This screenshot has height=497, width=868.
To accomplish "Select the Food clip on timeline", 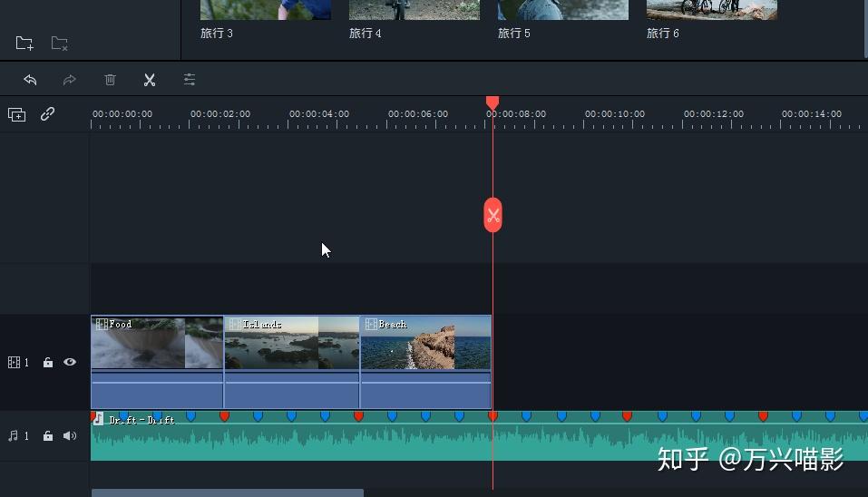I will click(157, 362).
